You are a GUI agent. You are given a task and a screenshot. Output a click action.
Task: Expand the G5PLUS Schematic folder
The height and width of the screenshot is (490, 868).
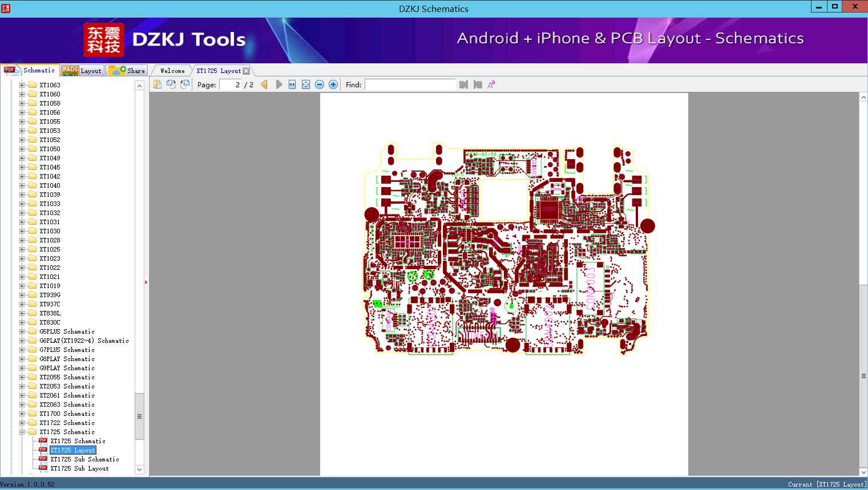point(22,331)
